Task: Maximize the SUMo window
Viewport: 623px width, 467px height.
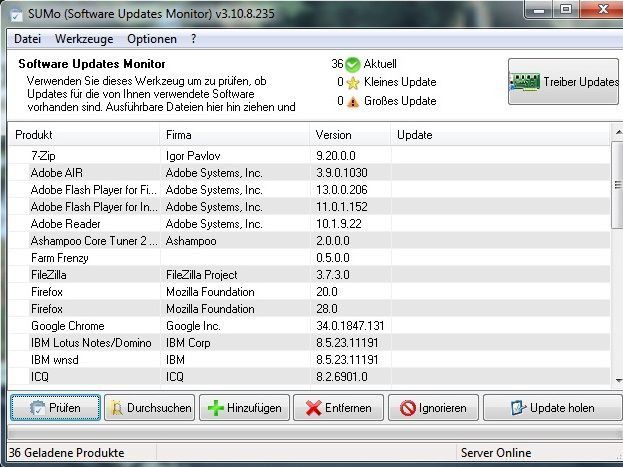Action: (566, 10)
